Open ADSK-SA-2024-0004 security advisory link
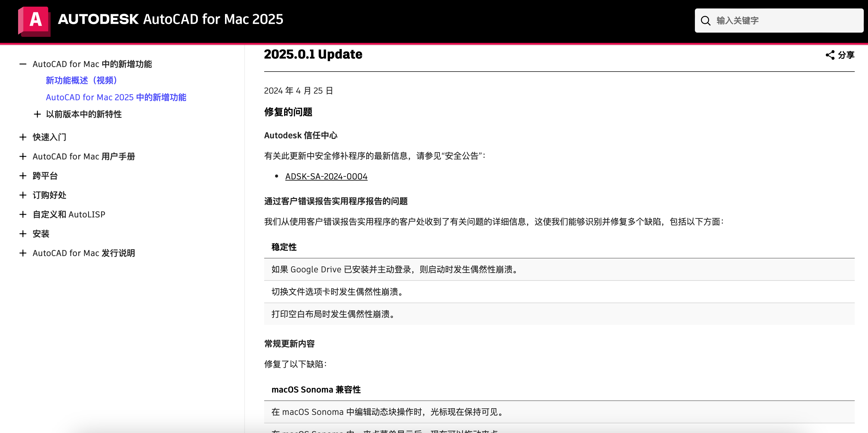The height and width of the screenshot is (433, 868). (x=326, y=176)
